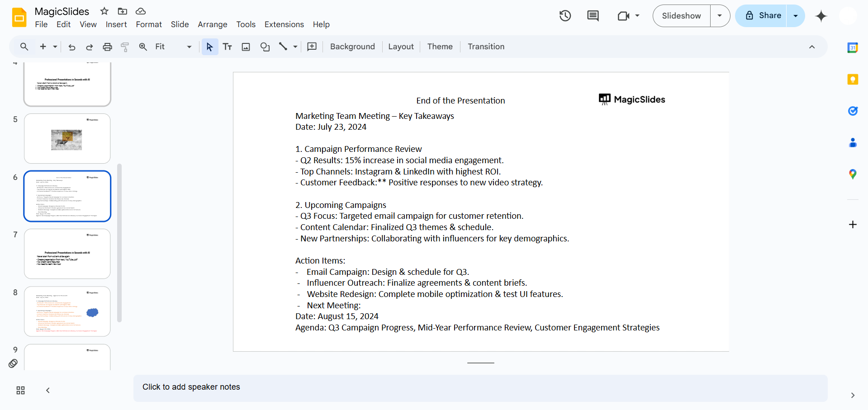Open version history clock icon
The width and height of the screenshot is (868, 410).
565,16
